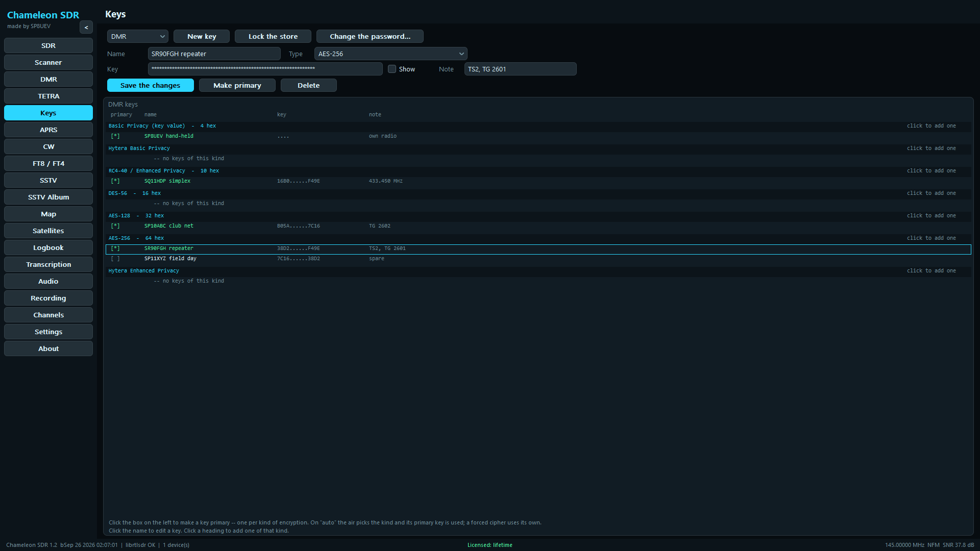Select the SP8UEV hand-held key name
The width and height of the screenshot is (980, 551).
(169, 136)
